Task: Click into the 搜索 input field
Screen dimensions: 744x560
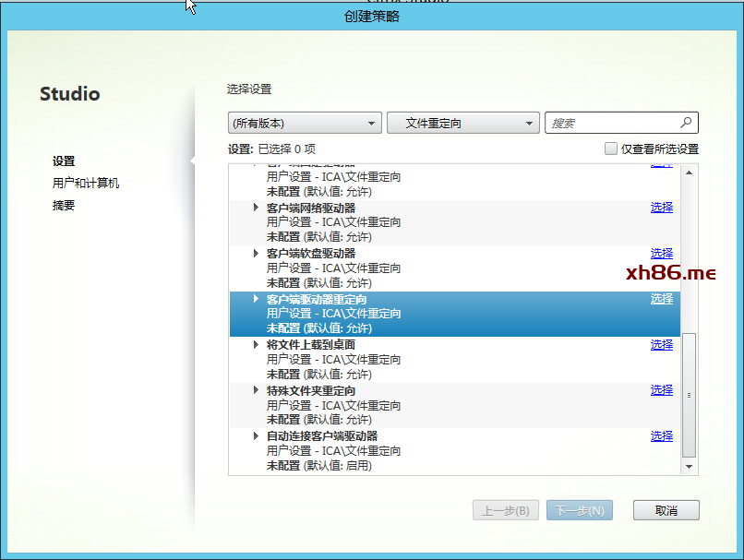Action: (611, 123)
